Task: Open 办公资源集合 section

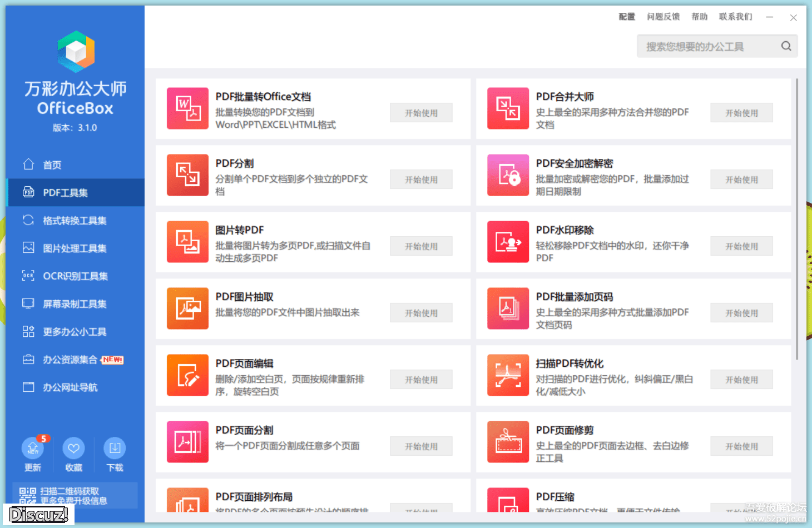Action: (75, 360)
